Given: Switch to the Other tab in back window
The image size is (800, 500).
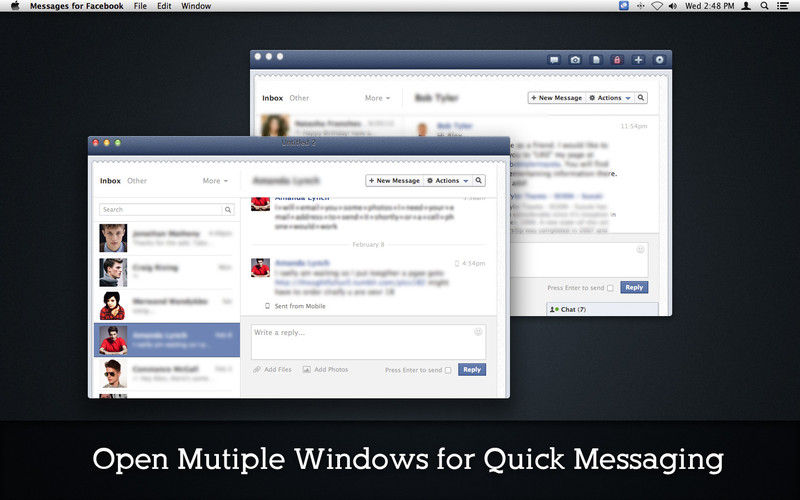Looking at the screenshot, I should (x=299, y=98).
